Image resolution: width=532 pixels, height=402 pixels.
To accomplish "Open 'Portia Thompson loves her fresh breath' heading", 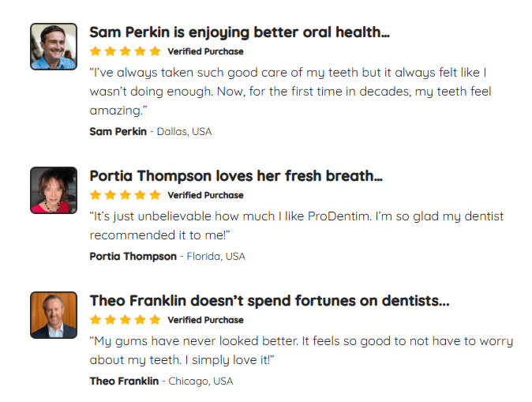I will [236, 176].
